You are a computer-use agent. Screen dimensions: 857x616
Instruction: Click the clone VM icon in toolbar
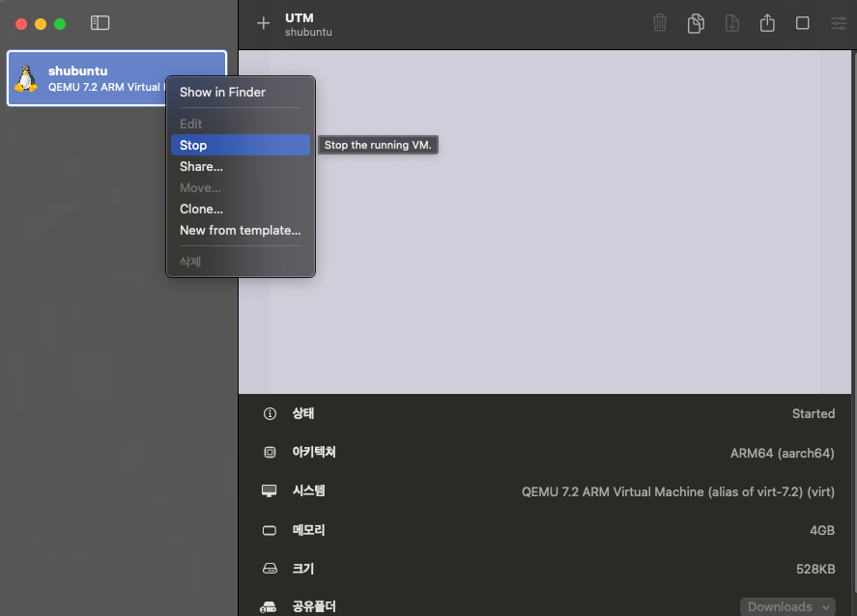(696, 23)
